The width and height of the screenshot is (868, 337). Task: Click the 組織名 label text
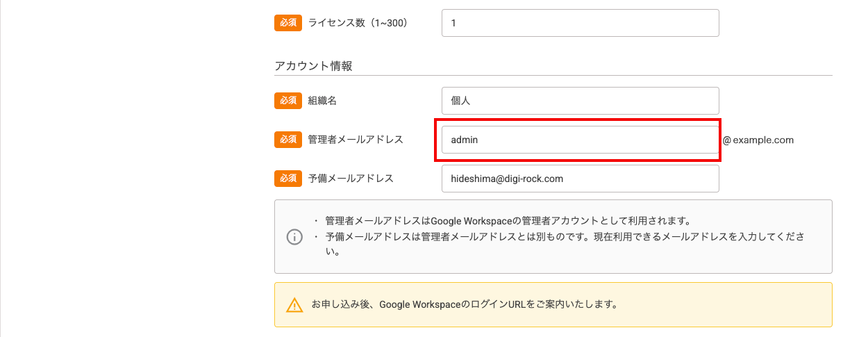pos(322,101)
